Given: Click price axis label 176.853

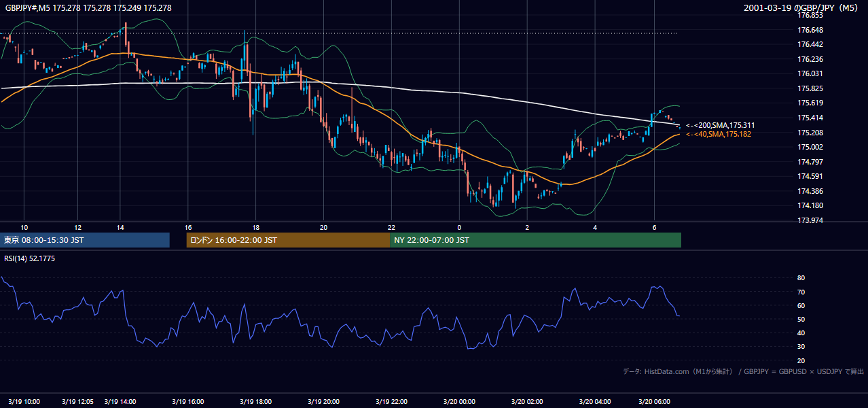Looking at the screenshot, I should click(x=810, y=15).
